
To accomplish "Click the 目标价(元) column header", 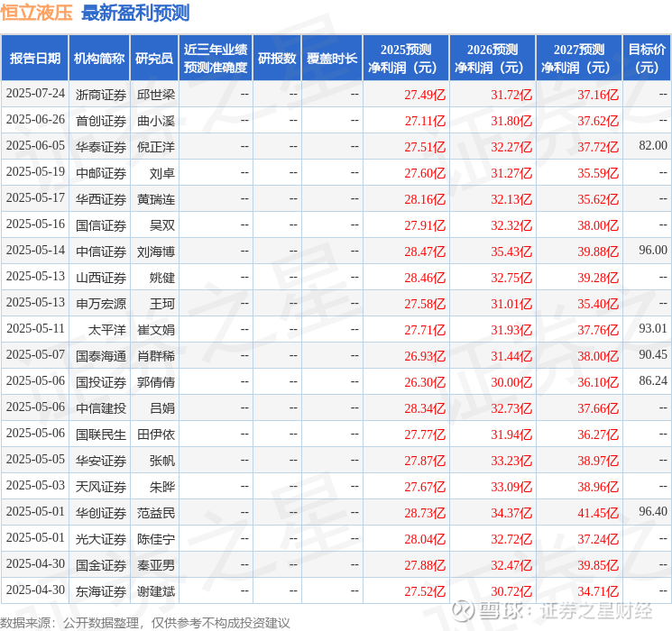I will 647,59.
